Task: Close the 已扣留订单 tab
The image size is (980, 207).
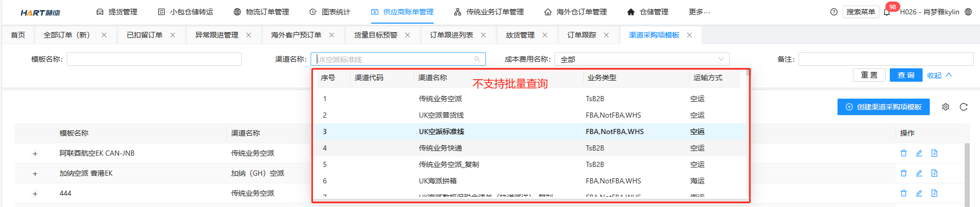Action: (173, 35)
